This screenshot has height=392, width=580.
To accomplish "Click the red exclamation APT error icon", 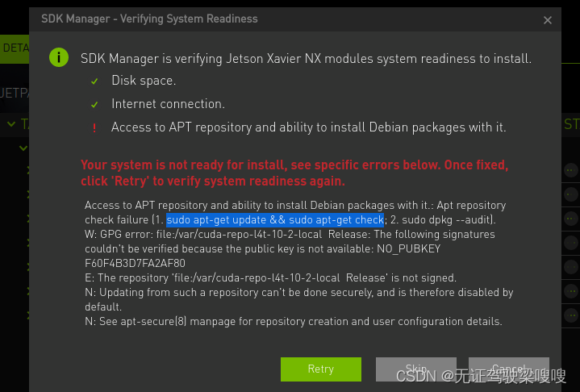I will 94,128.
